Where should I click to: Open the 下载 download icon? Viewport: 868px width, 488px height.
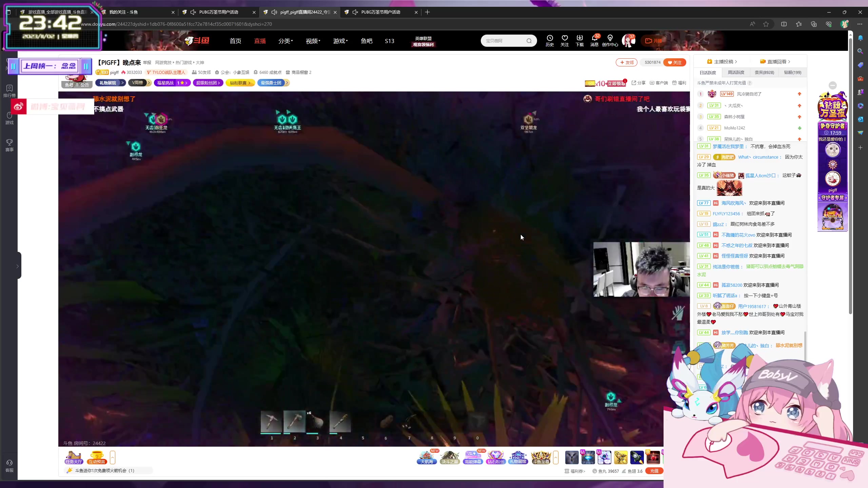[579, 38]
